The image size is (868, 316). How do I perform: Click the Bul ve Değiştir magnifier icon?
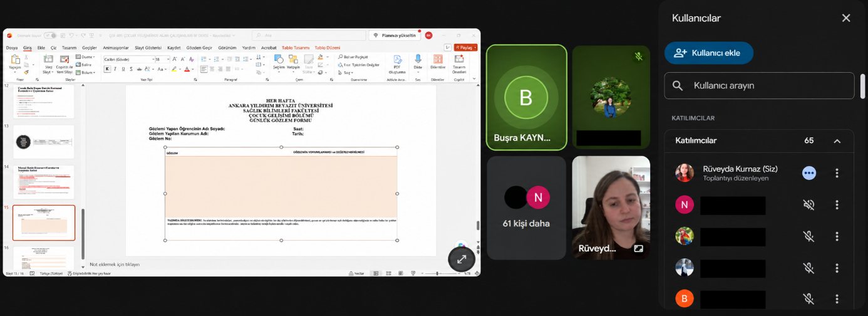click(341, 56)
